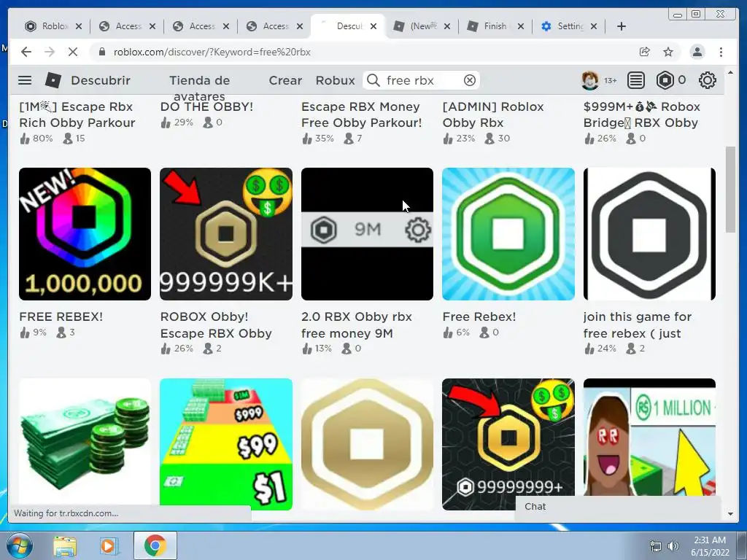Switch to the Settings tab

[x=568, y=26]
